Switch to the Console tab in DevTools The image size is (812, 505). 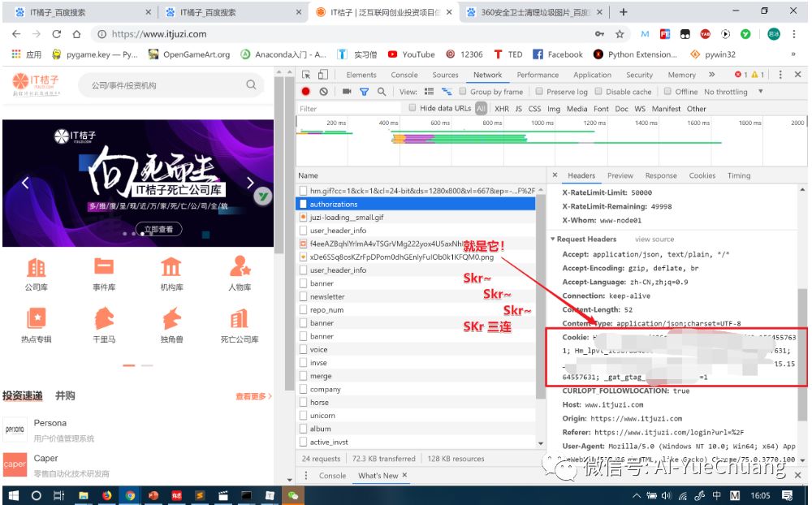(x=404, y=75)
